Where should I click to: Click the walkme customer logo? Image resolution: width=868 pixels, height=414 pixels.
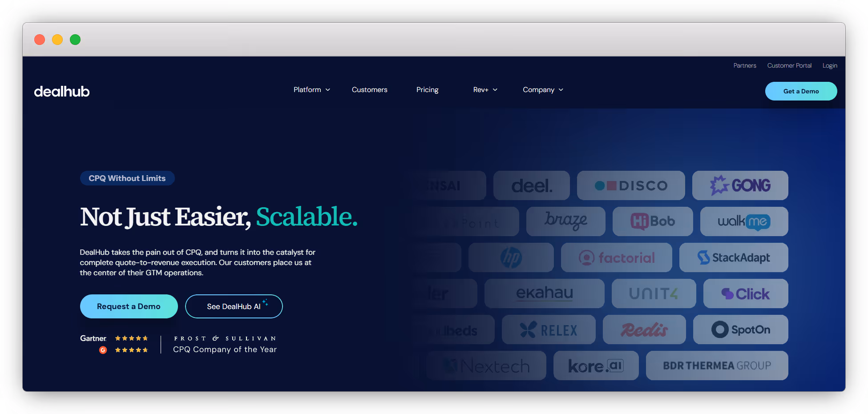point(744,221)
